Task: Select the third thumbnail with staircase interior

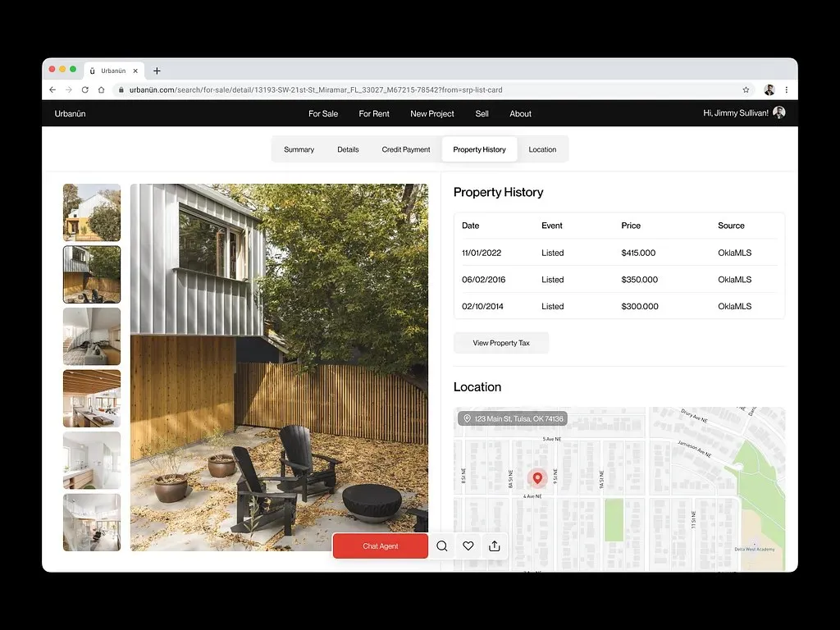Action: [92, 336]
